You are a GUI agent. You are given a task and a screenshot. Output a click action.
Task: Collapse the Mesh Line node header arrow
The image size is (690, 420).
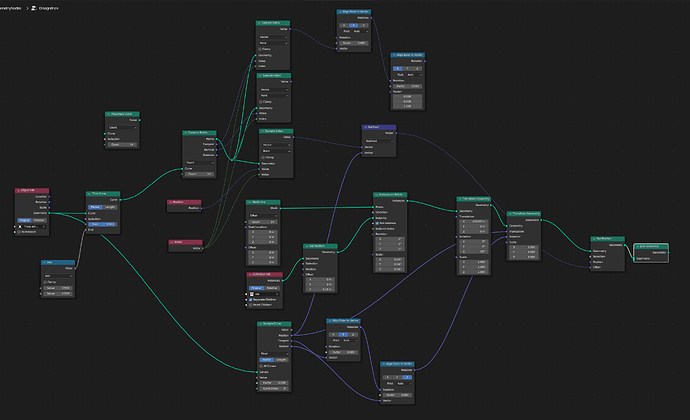pyautogui.click(x=250, y=203)
